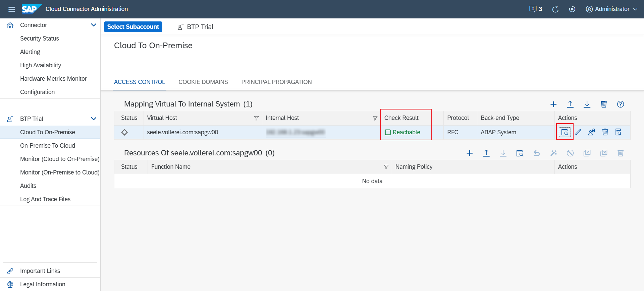This screenshot has width=644, height=291.
Task: Open High Availability page
Action: pos(41,65)
